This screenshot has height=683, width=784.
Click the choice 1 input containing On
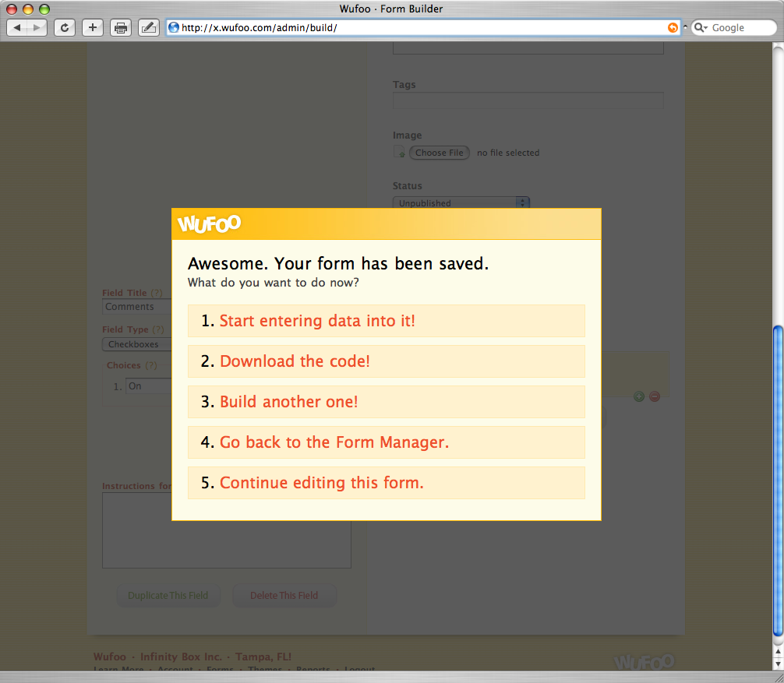tap(149, 386)
